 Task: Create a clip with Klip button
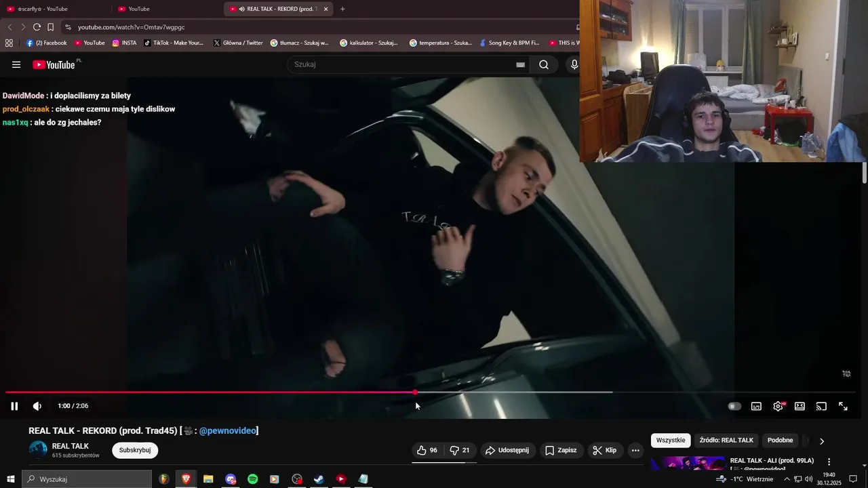coord(604,450)
